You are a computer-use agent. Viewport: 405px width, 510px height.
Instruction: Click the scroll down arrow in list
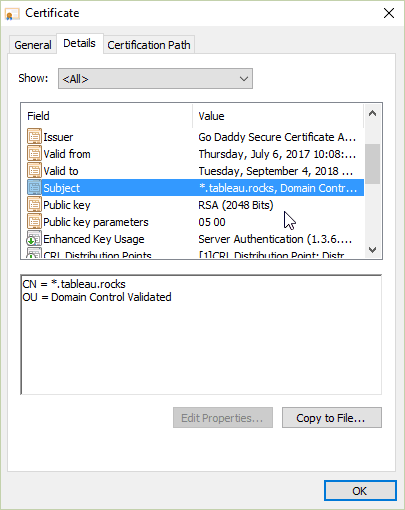[373, 249]
